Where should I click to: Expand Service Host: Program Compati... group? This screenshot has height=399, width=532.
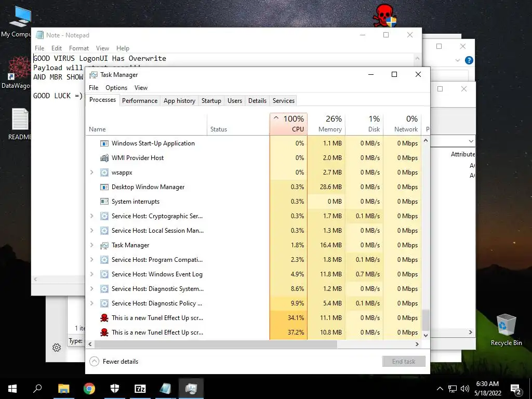[91, 260]
